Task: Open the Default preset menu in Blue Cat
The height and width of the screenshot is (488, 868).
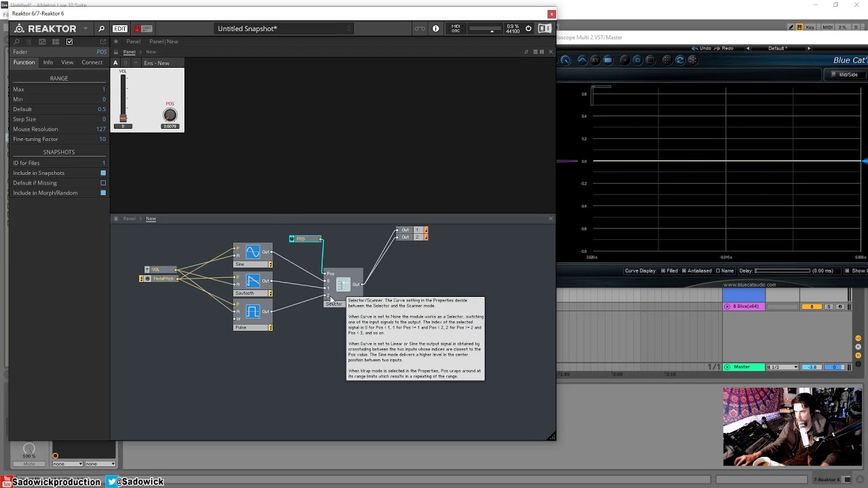Action: [777, 48]
